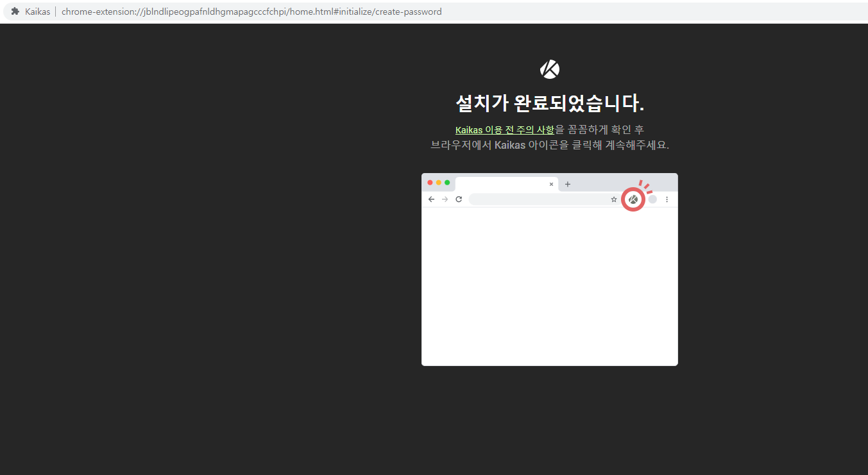Screen dimensions: 868x475
Task: Click the back arrow icon in the browser mockup
Action: coord(431,199)
